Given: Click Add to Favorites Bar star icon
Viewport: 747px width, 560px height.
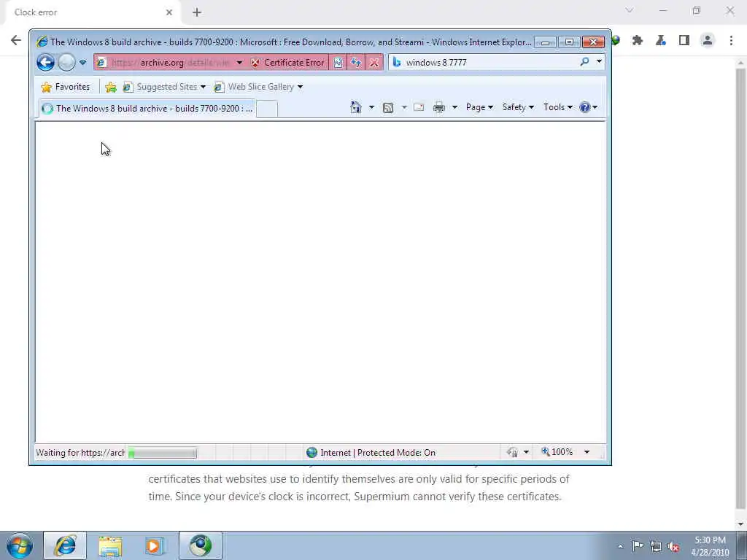Looking at the screenshot, I should (111, 87).
